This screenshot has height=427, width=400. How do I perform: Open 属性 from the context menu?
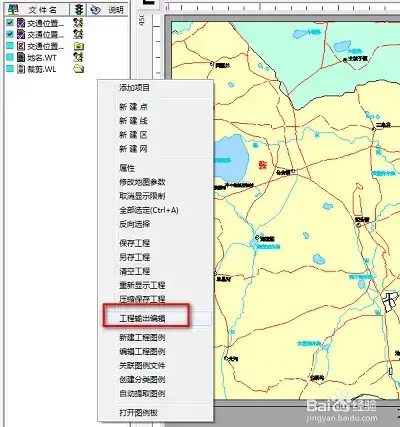pos(127,168)
